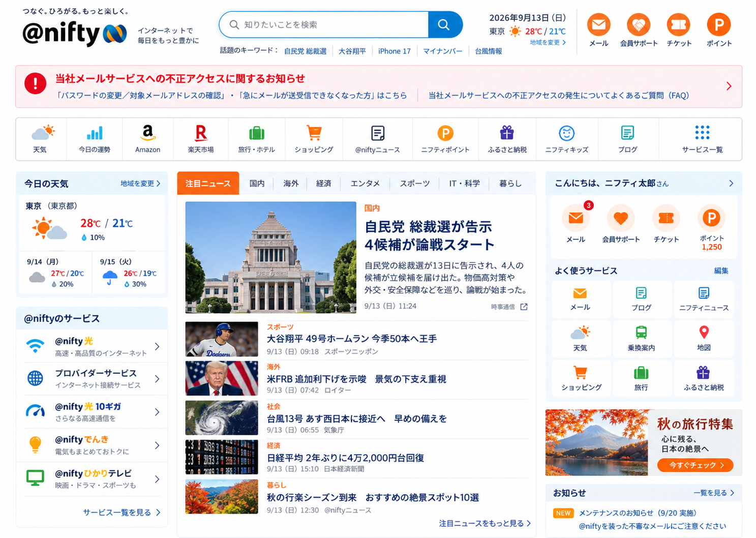This screenshot has width=756, height=538.
Task: Click the search magnifier button
Action: 445,24
